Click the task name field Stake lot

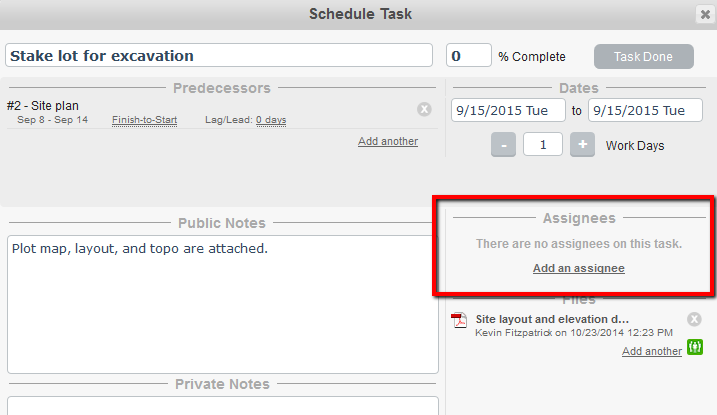pos(219,55)
